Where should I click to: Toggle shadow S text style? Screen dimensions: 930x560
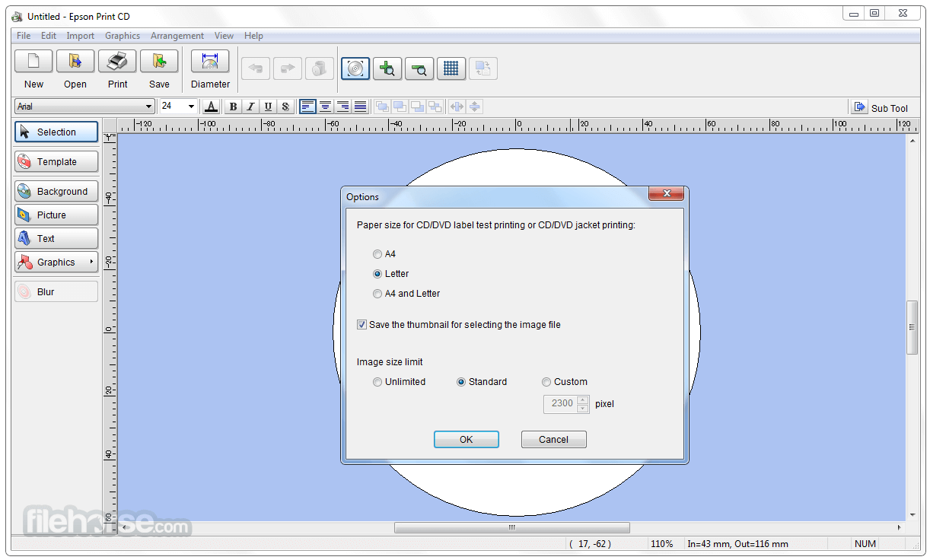(x=285, y=107)
